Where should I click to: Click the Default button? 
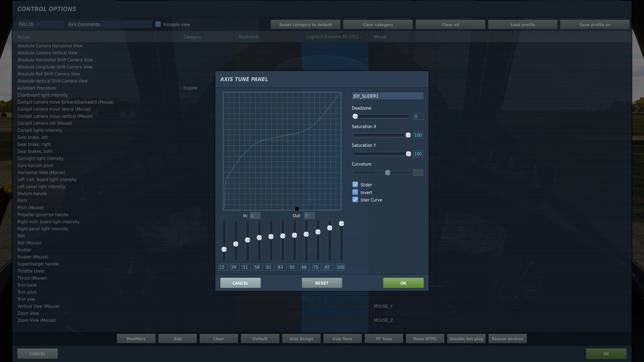point(260,339)
